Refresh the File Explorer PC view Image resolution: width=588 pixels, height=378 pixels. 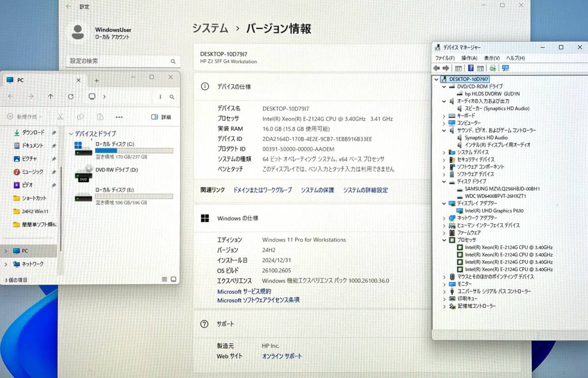pos(71,96)
